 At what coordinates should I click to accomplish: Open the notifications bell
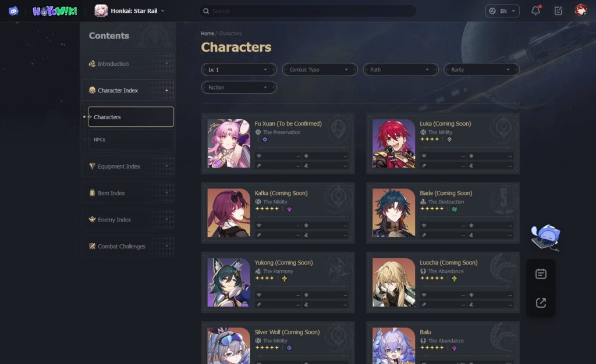tap(535, 10)
